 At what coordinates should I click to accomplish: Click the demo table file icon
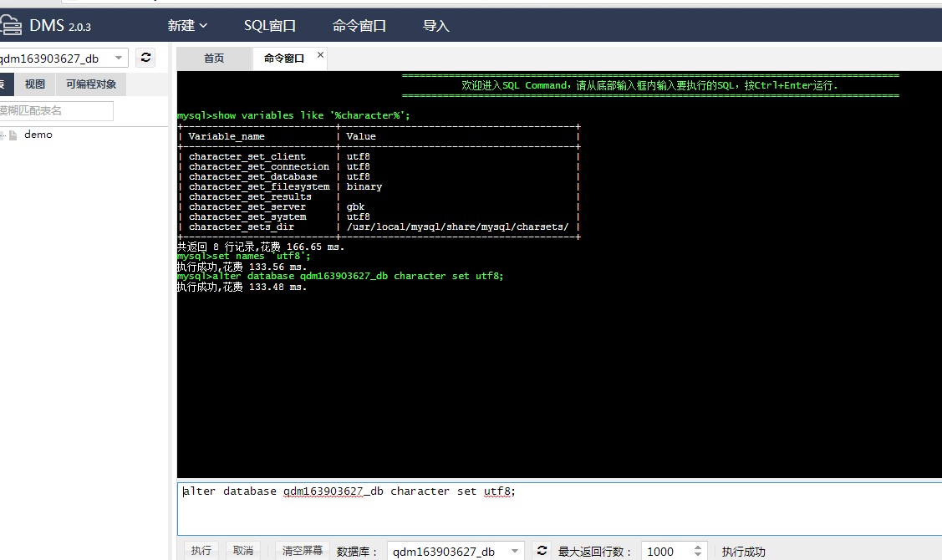pos(13,135)
